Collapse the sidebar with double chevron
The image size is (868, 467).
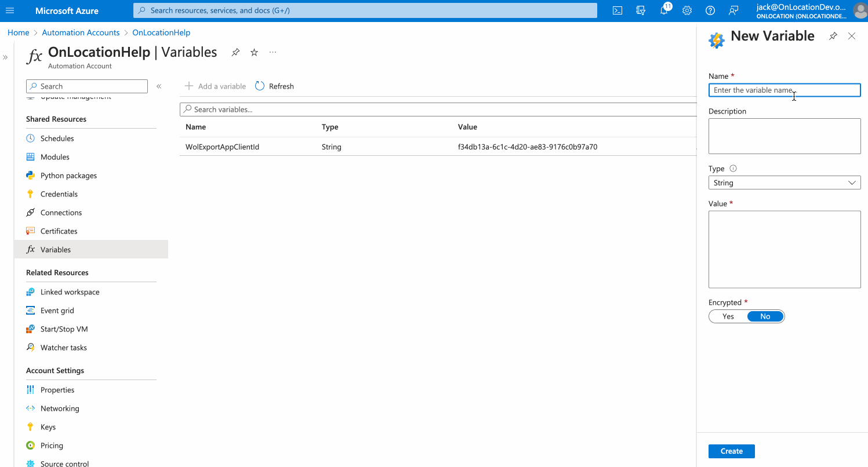(159, 86)
